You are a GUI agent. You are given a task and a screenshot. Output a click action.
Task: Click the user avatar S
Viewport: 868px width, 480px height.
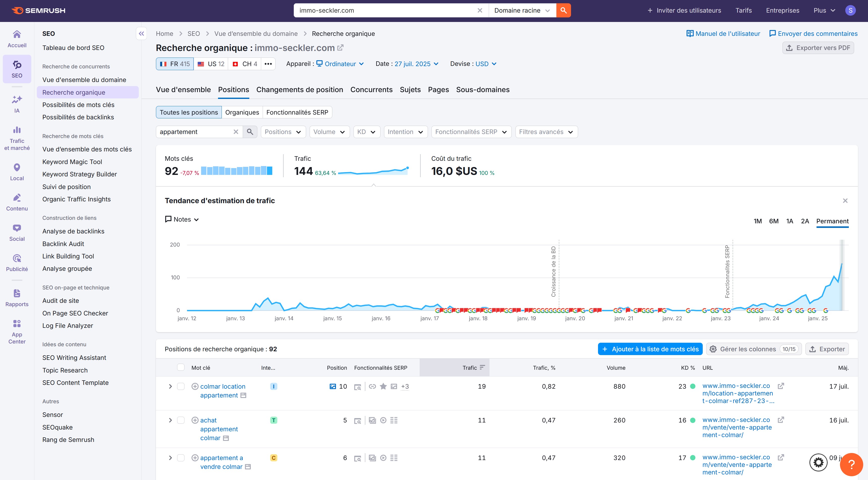click(x=850, y=10)
